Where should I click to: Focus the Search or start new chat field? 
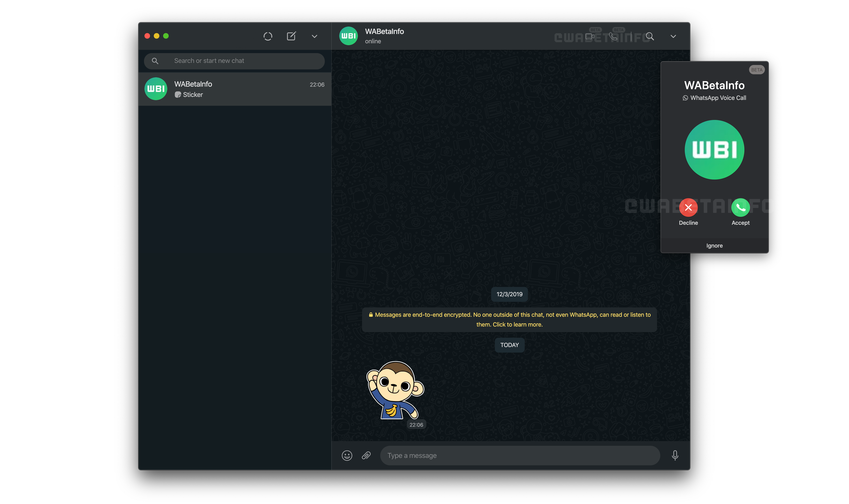(234, 61)
